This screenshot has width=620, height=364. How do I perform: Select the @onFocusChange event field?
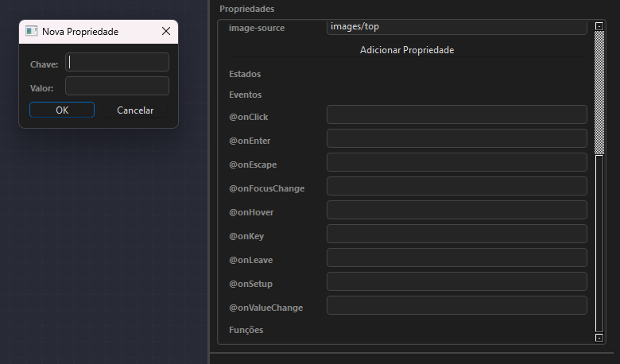pyautogui.click(x=456, y=186)
